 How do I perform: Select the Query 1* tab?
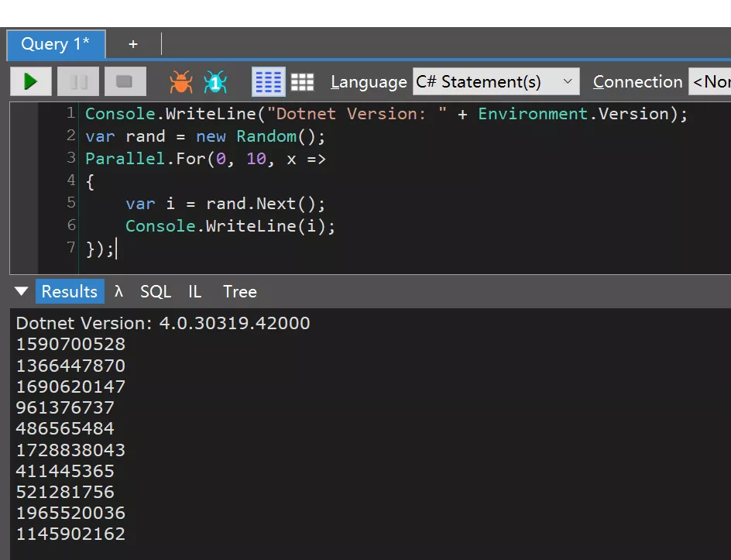[x=56, y=44]
